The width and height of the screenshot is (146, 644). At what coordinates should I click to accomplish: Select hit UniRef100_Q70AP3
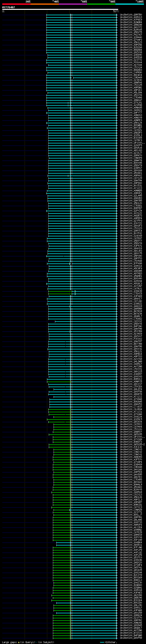click(x=131, y=40)
